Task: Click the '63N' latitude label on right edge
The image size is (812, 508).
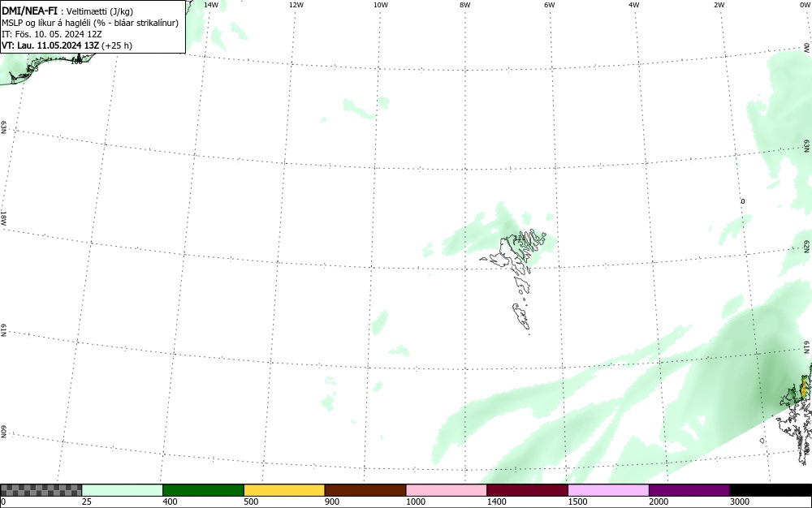Action: tap(807, 145)
